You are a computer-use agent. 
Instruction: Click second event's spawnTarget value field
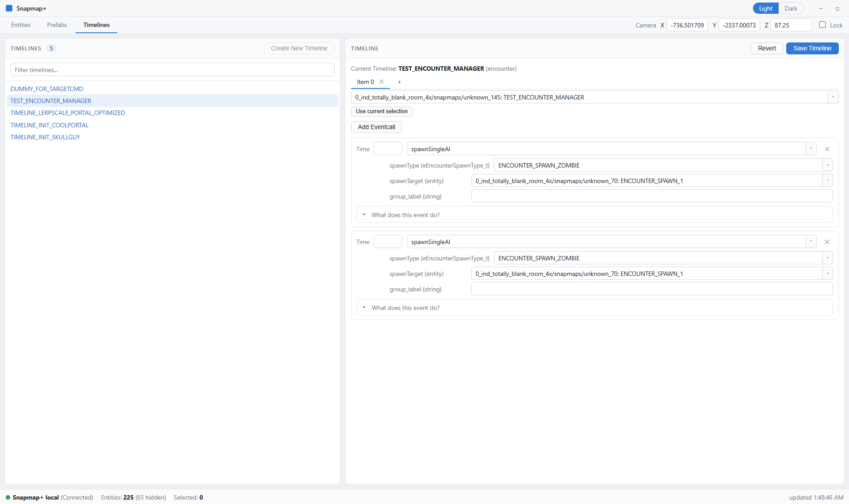pyautogui.click(x=646, y=274)
